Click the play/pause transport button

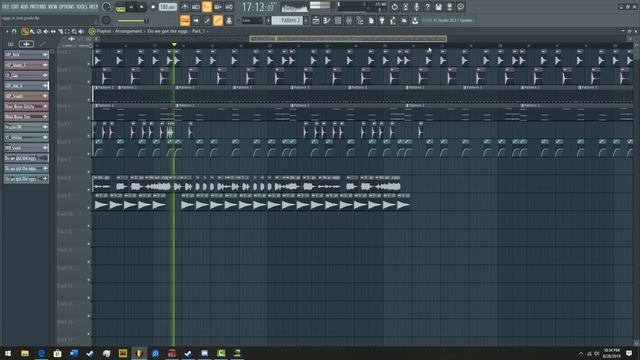click(131, 7)
